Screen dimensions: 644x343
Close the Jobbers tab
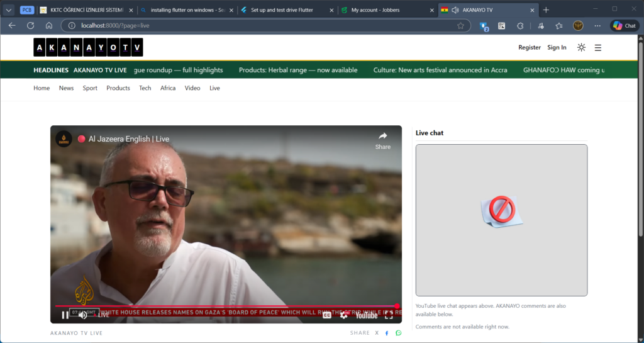pos(431,10)
